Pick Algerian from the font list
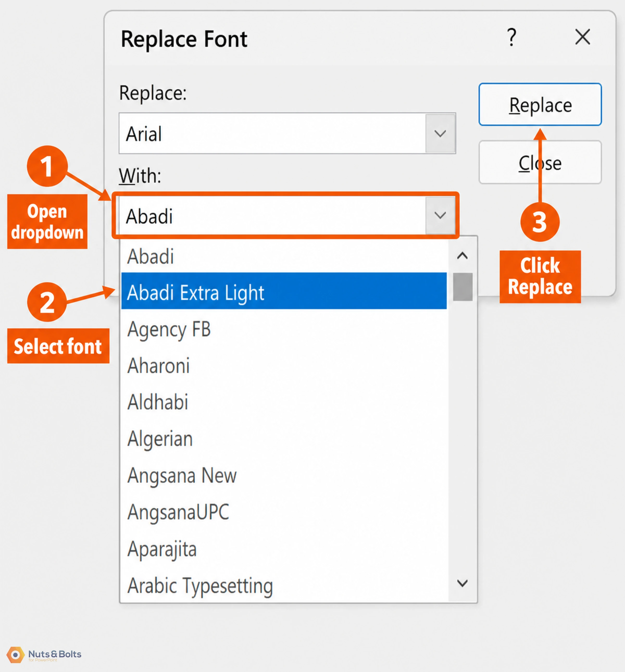 (x=284, y=439)
